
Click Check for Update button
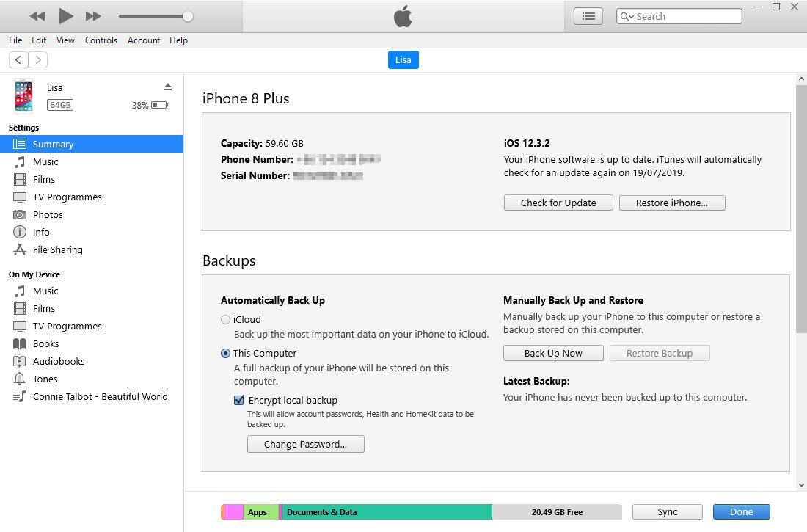tap(558, 203)
